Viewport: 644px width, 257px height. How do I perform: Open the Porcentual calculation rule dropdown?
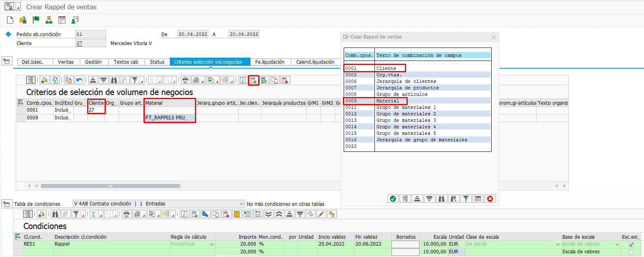click(212, 244)
